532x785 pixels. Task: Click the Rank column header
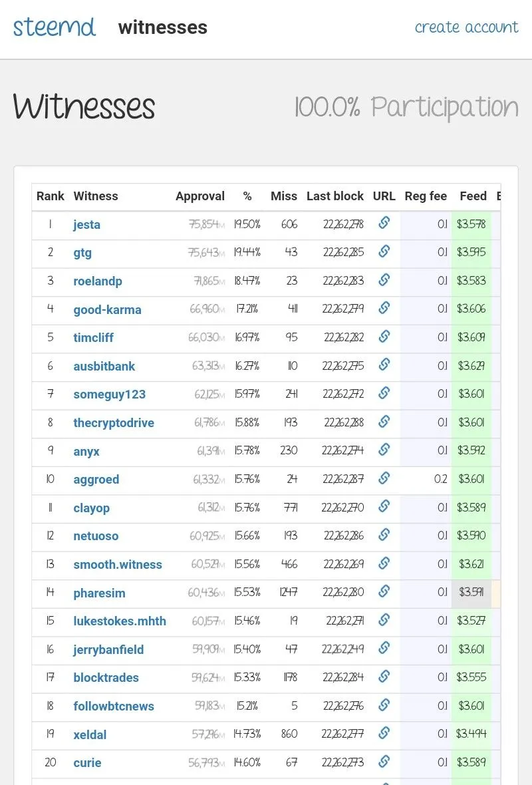point(50,196)
